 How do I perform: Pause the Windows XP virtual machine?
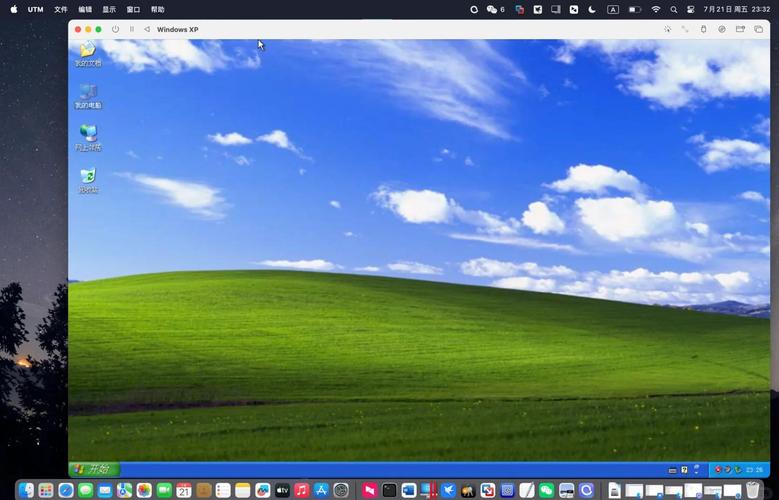pyautogui.click(x=132, y=29)
